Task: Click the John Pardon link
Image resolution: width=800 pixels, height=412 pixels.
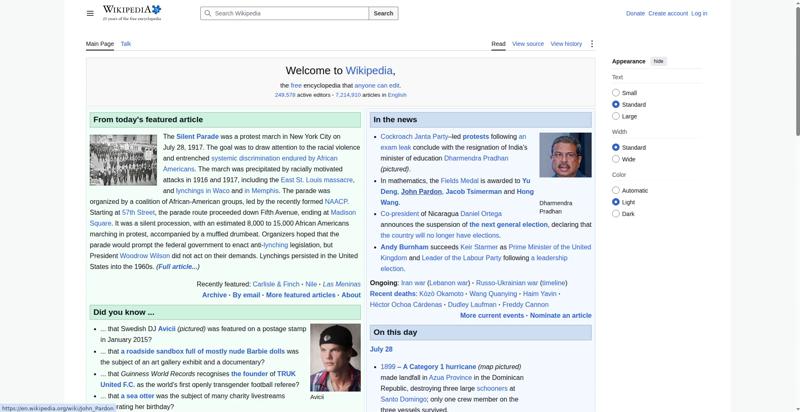Action: click(421, 192)
